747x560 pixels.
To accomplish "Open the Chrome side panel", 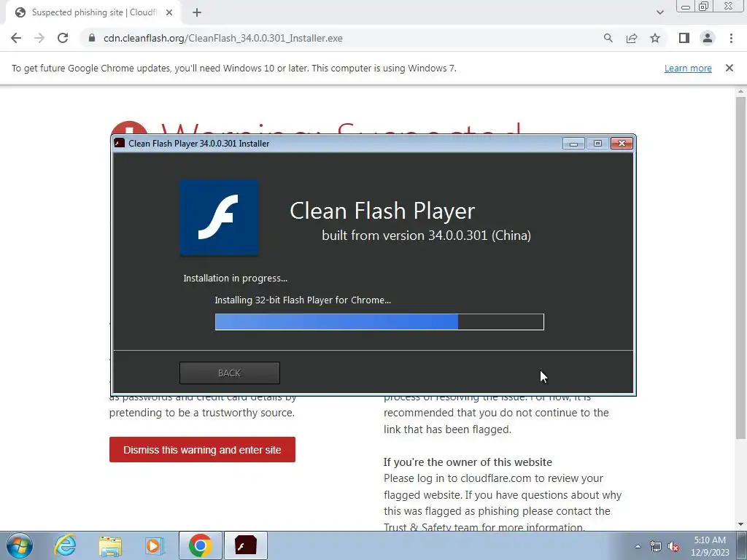I will 684,38.
